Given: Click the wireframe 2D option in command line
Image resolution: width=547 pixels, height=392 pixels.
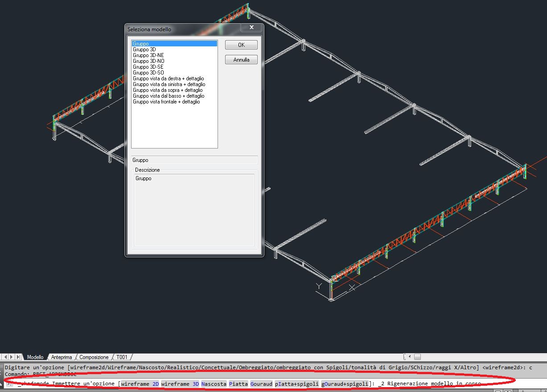Looking at the screenshot, I should 141,384.
